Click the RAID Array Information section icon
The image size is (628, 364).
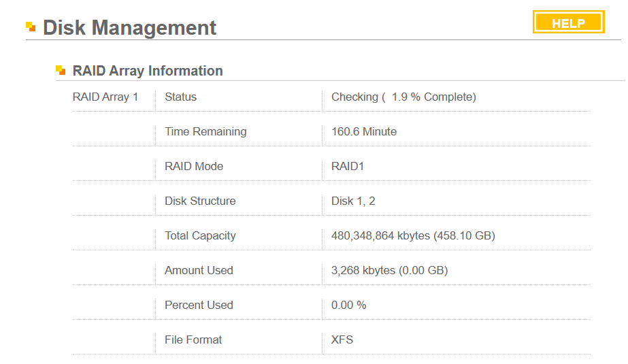pos(61,70)
